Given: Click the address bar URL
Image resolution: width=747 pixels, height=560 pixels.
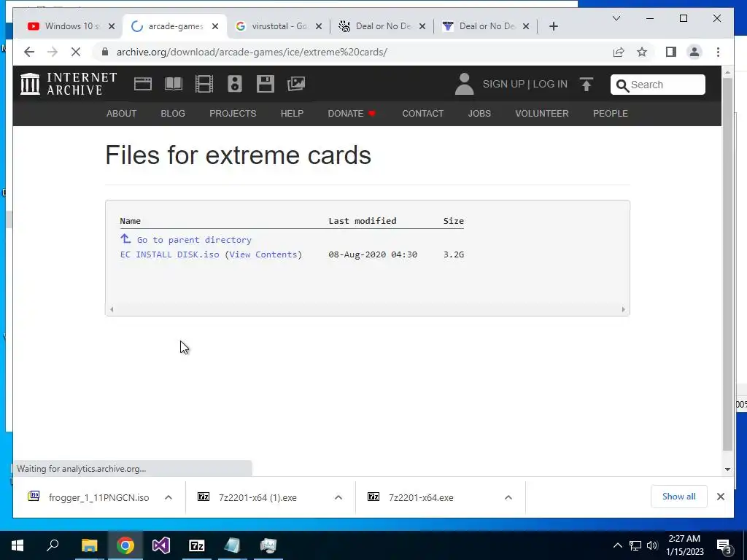Looking at the screenshot, I should click(252, 52).
